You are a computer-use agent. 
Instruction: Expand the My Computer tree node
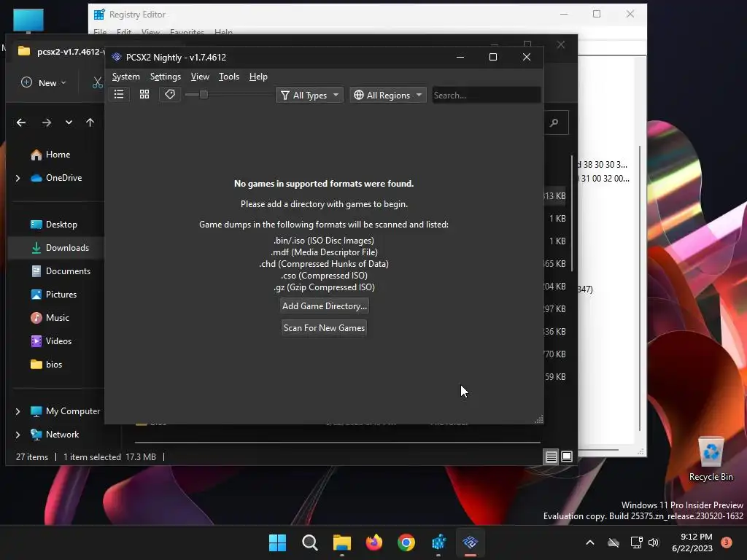pos(18,411)
